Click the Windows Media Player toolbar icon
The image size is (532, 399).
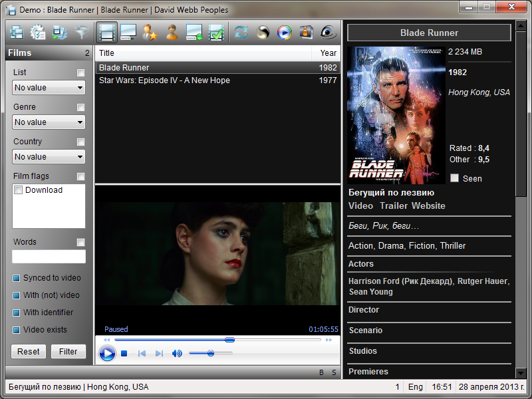(x=285, y=33)
